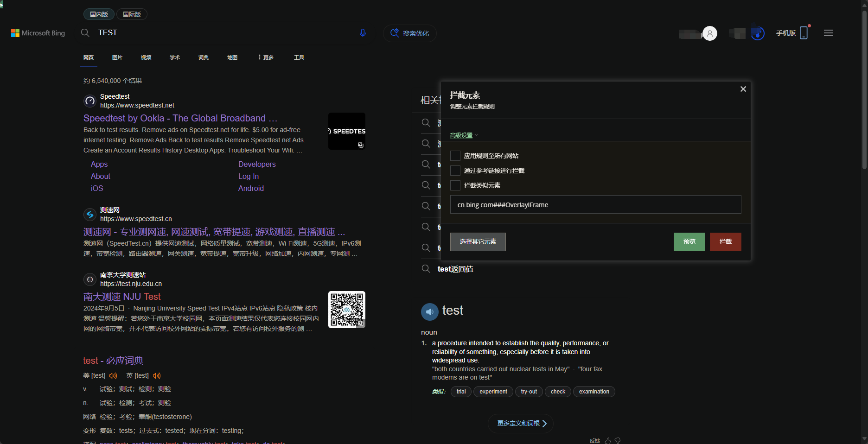Click the green 预览 preview button
Viewport: 868px width, 444px height.
689,242
